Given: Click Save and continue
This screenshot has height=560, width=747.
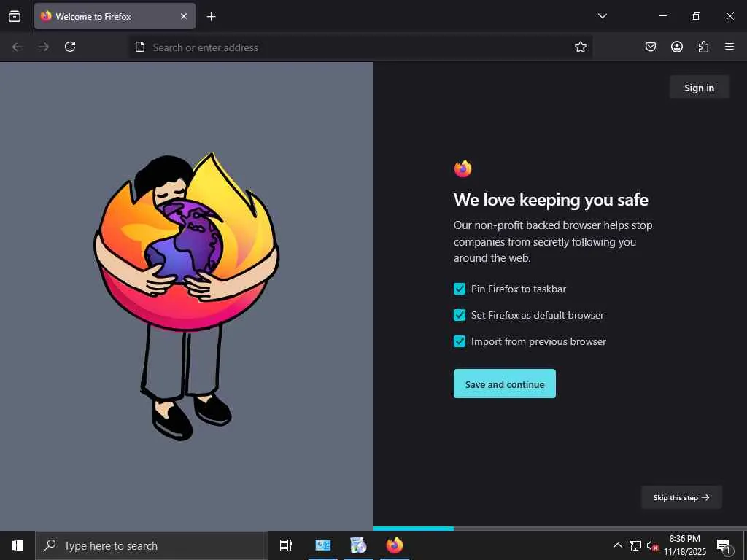Looking at the screenshot, I should (x=505, y=384).
